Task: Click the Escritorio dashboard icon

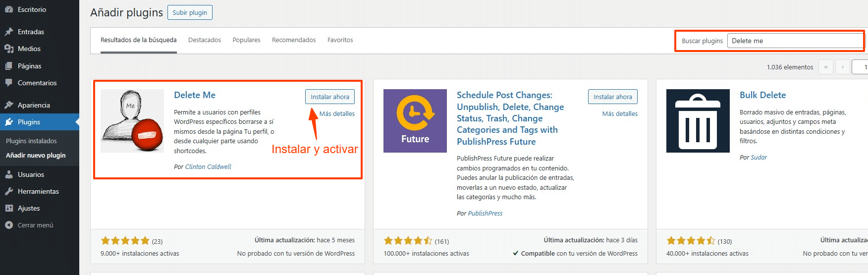Action: [9, 9]
